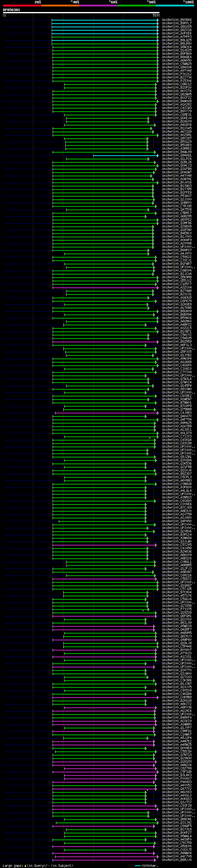
Task: Select label UniRef100_A3RRK2
Action: (x=177, y=149)
